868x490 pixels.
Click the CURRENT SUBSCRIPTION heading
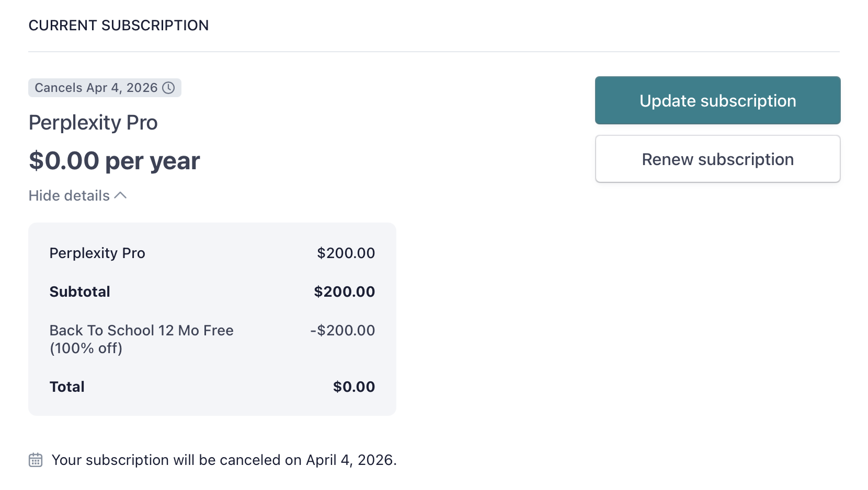119,26
